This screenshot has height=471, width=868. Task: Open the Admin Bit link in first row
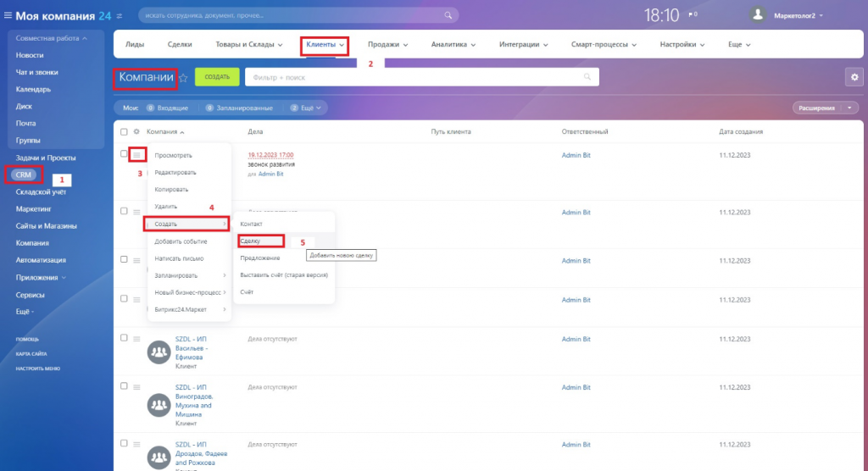coord(576,156)
